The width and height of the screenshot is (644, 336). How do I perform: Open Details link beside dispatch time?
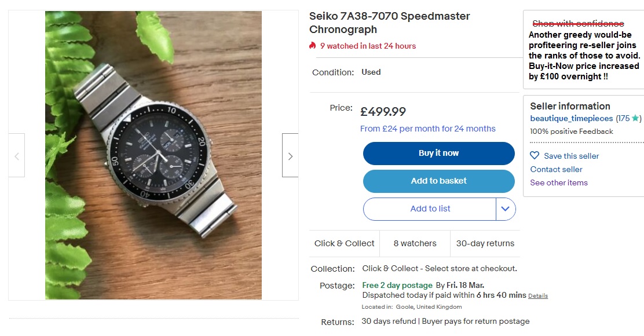click(537, 295)
